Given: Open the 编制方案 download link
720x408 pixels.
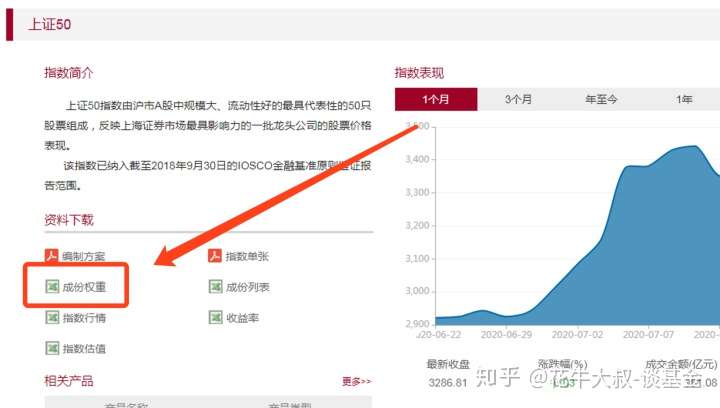Looking at the screenshot, I should [x=84, y=256].
